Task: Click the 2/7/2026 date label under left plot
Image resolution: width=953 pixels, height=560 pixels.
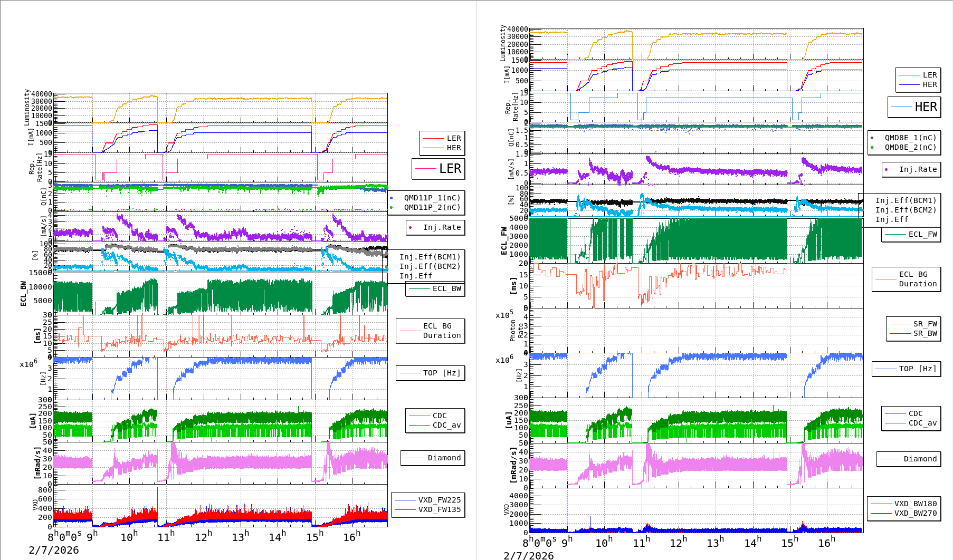Action: pyautogui.click(x=54, y=550)
